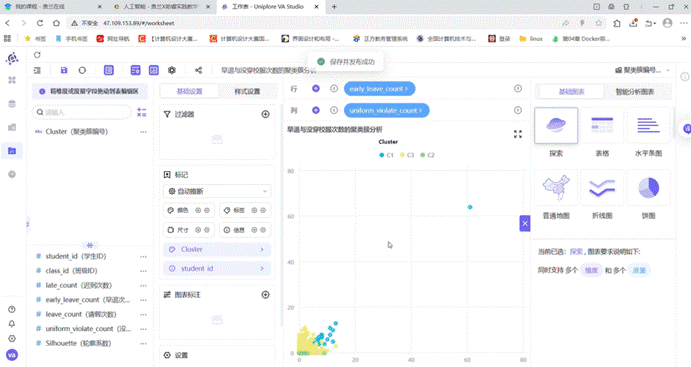Open the database icon in left sidebar

coord(12,104)
